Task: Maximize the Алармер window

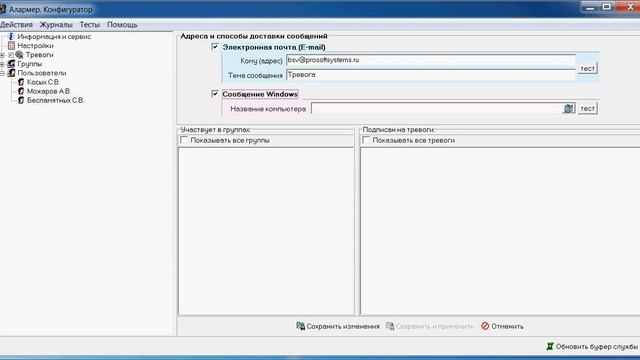Action: [607, 7]
